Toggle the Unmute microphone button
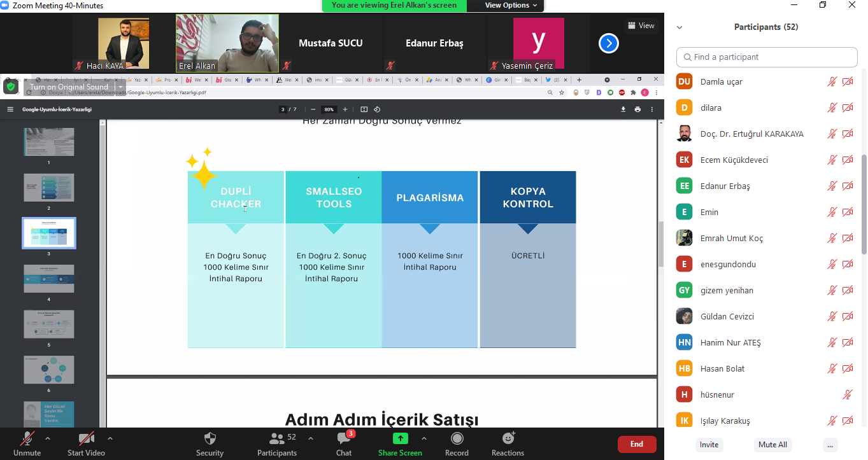 [x=27, y=438]
